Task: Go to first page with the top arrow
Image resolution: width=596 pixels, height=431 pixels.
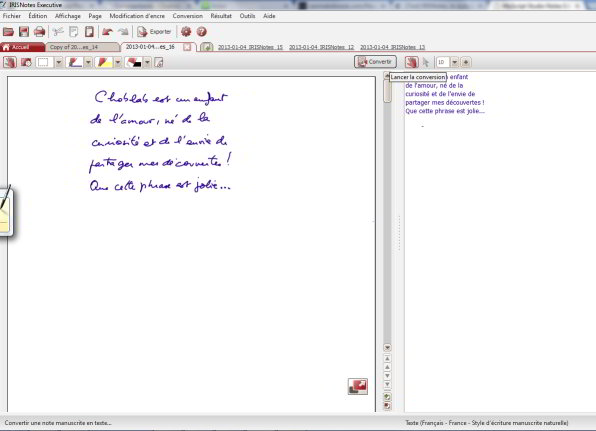Action: 387,358
